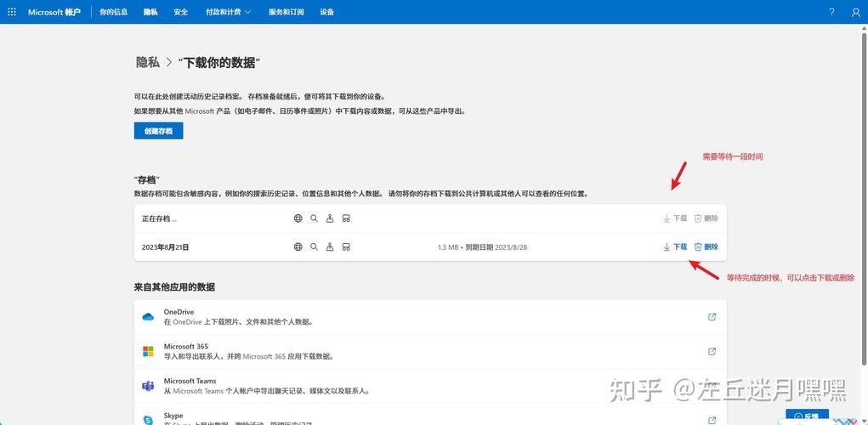
Task: Click the OneDrive row title
Action: (179, 312)
